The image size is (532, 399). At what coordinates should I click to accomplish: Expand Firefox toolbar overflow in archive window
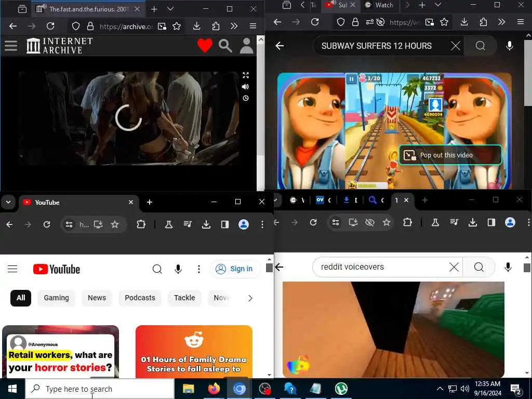(x=234, y=26)
